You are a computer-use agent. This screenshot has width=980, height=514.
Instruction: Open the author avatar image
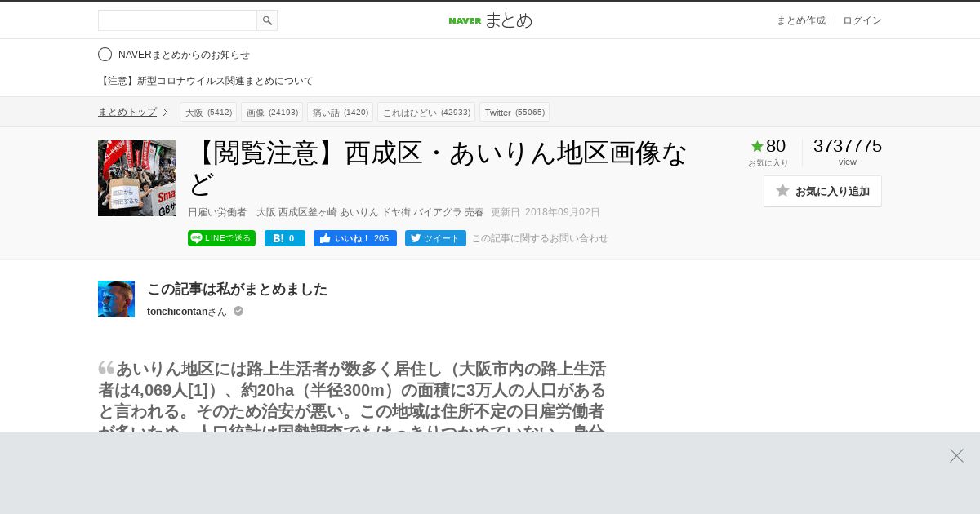tap(116, 299)
